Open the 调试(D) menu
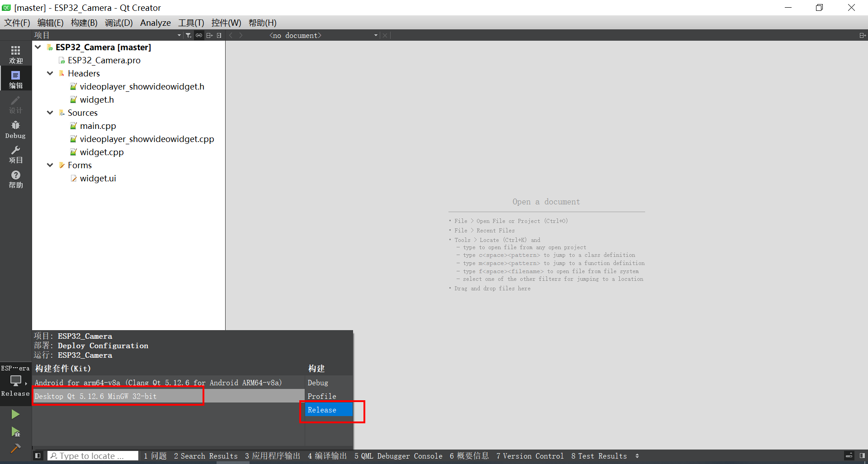This screenshot has height=464, width=868. point(118,23)
